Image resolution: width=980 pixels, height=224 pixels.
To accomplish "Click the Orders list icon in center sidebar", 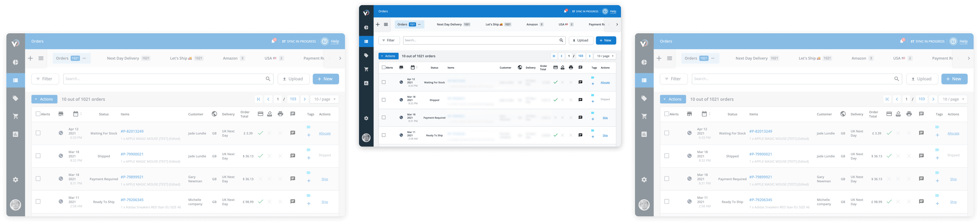I will (366, 41).
